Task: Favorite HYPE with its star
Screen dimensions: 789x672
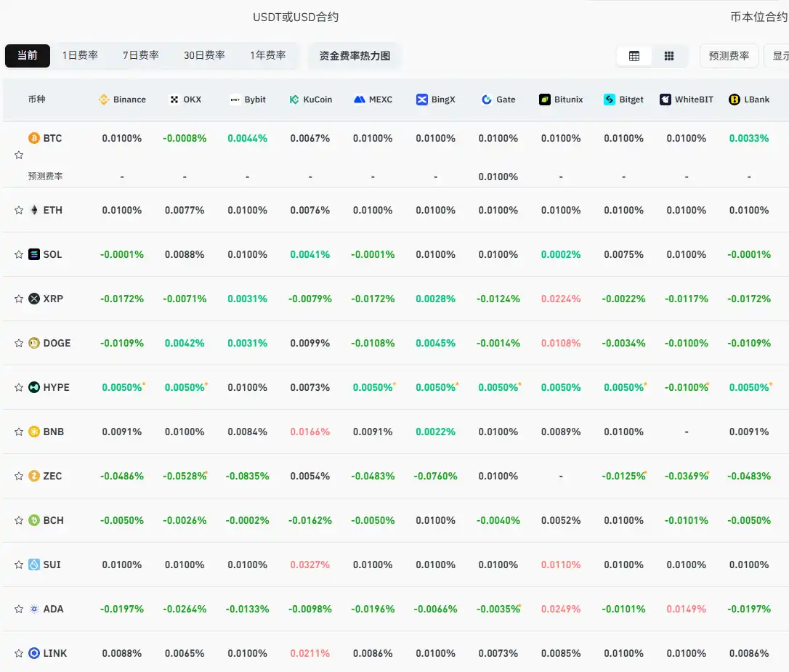Action: (19, 387)
